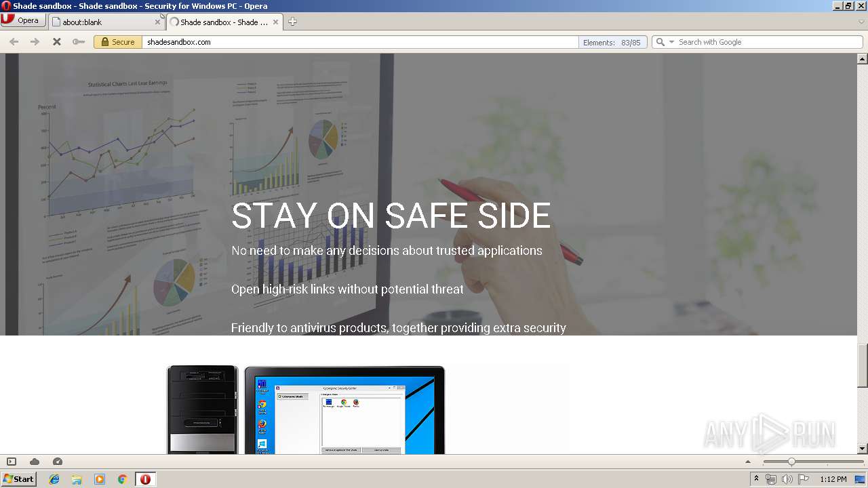The width and height of the screenshot is (868, 488).
Task: Open the Opera main menu button
Action: 23,20
